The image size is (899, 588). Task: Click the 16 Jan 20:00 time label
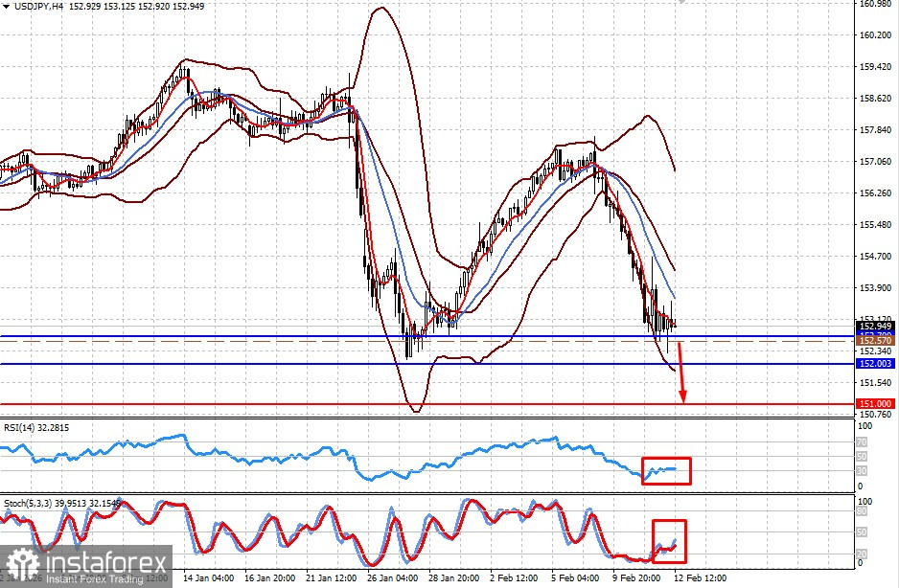coord(269,577)
